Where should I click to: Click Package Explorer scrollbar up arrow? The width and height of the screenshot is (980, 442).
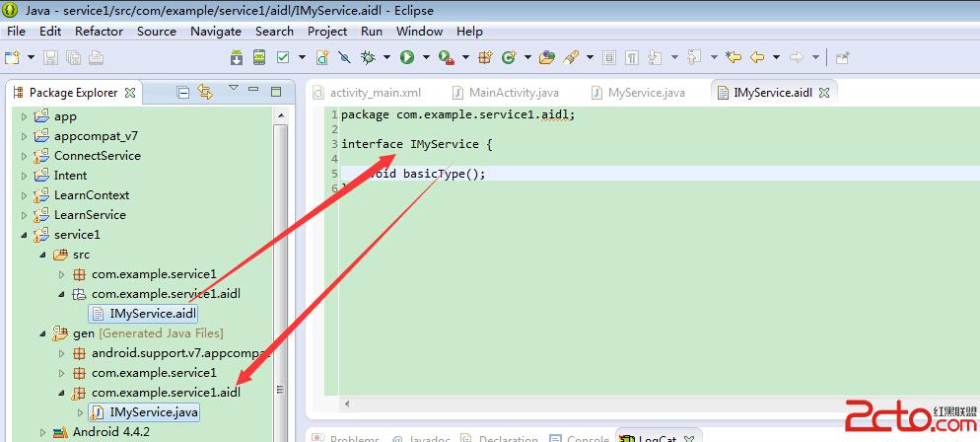pyautogui.click(x=281, y=115)
